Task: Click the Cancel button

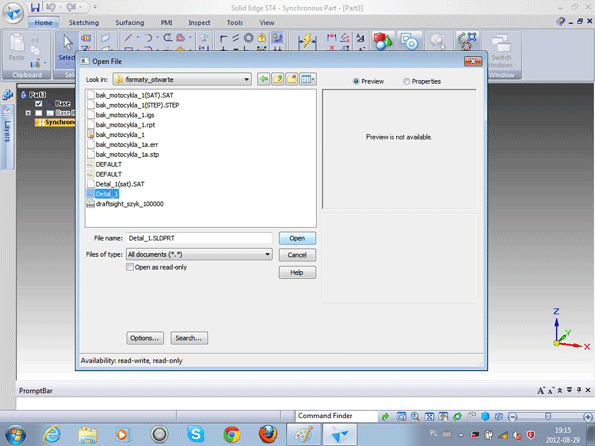Action: click(x=297, y=255)
